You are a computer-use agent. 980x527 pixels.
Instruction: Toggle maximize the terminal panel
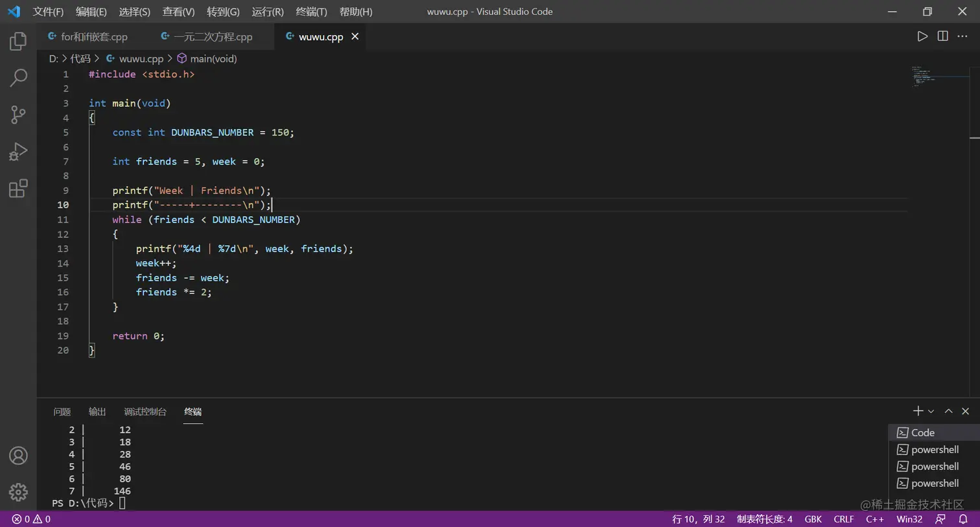click(x=948, y=410)
